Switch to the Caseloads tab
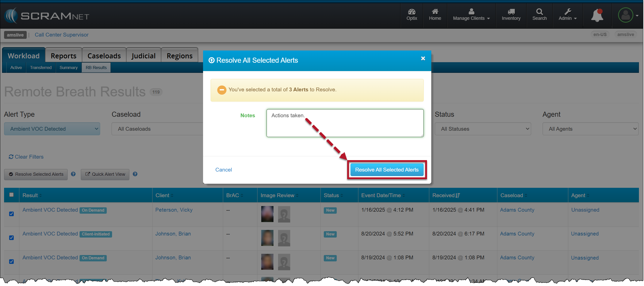Viewport: 644px width, 286px height. click(104, 56)
